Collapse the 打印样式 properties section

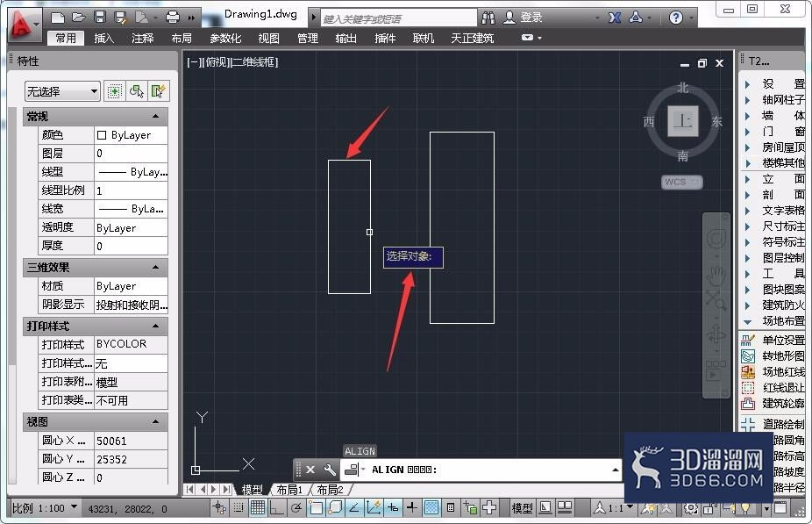coord(155,326)
